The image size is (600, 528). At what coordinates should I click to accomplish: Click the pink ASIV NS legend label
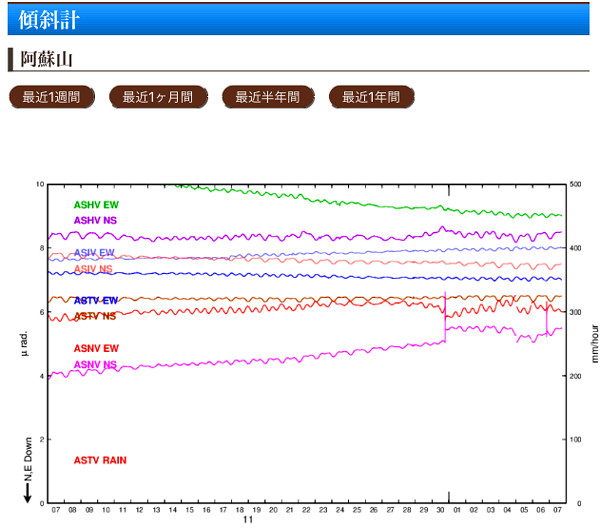95,269
